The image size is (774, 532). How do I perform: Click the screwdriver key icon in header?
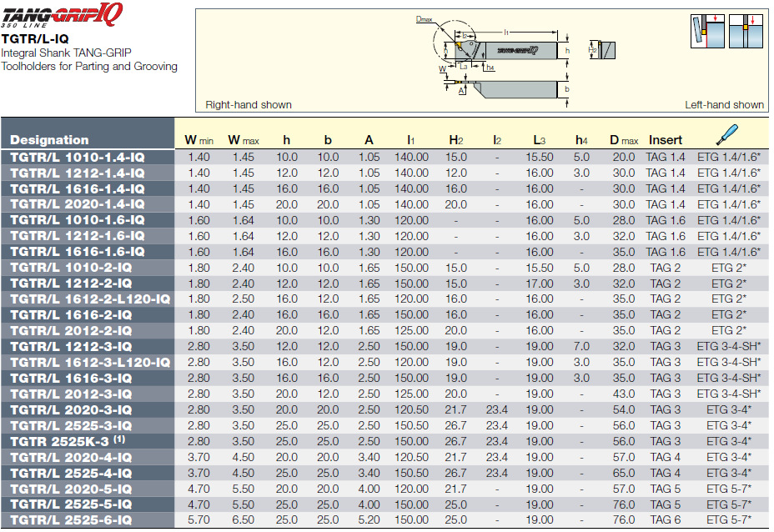727,135
